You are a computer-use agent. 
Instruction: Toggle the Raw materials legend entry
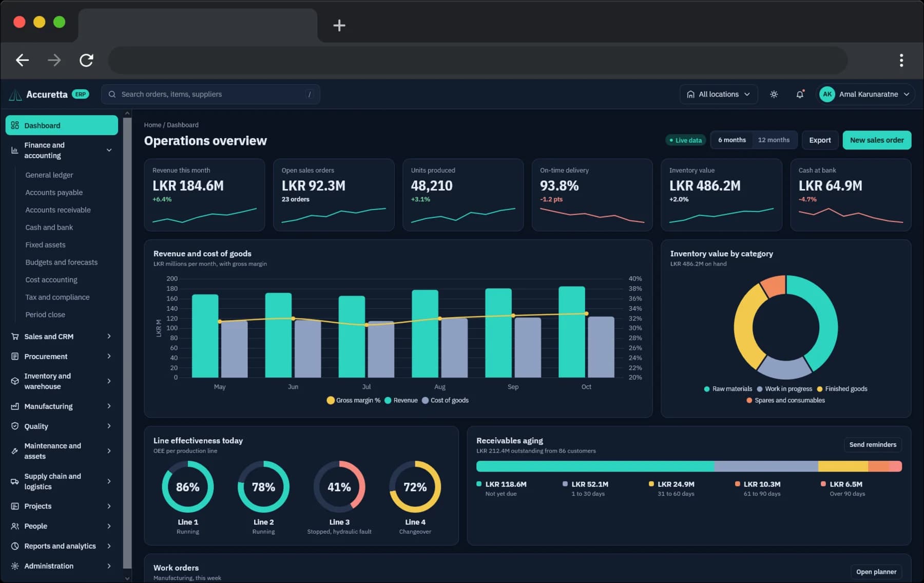728,389
